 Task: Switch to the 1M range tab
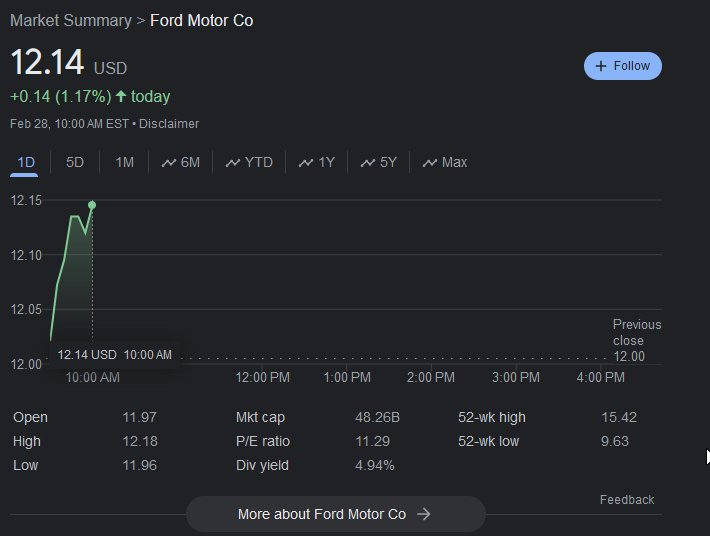[x=124, y=162]
